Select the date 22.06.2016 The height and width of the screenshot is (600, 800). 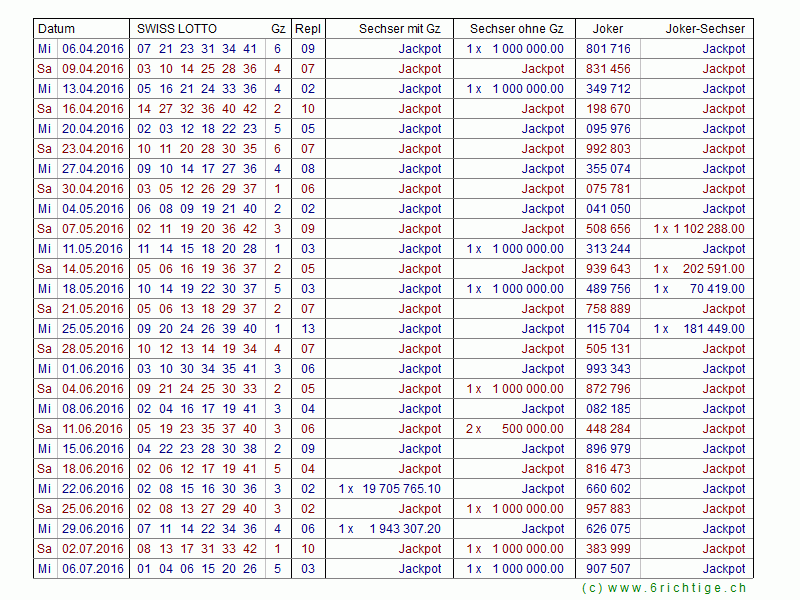tap(93, 489)
